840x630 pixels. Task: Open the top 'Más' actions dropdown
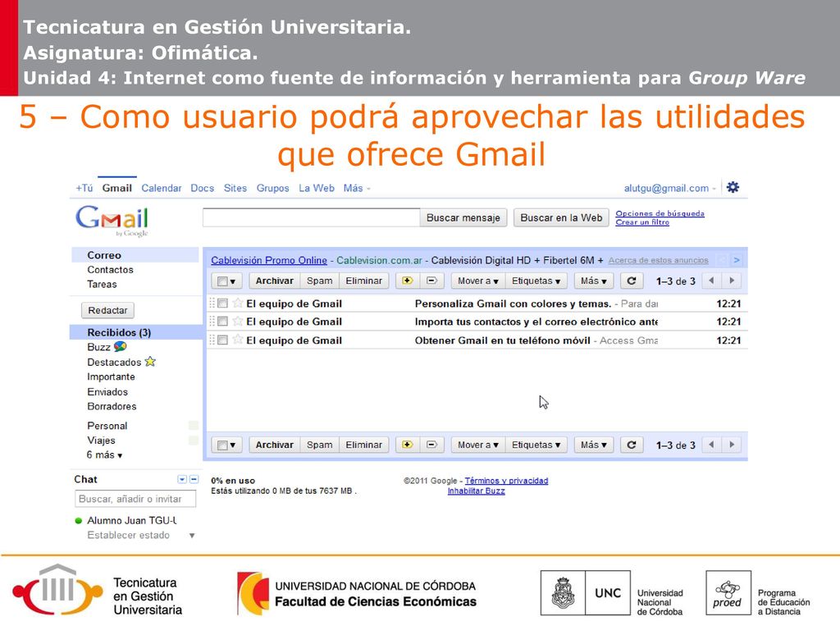[x=594, y=281]
